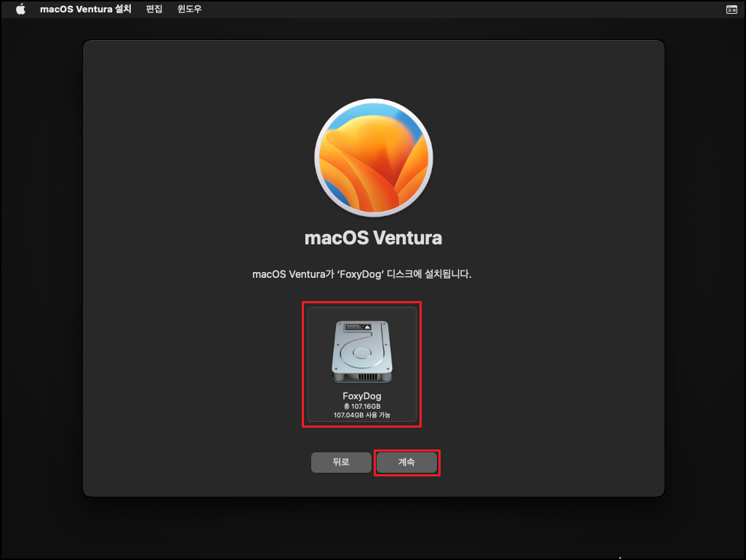Click the macOS Ventura heading text
The height and width of the screenshot is (560, 746).
(374, 238)
